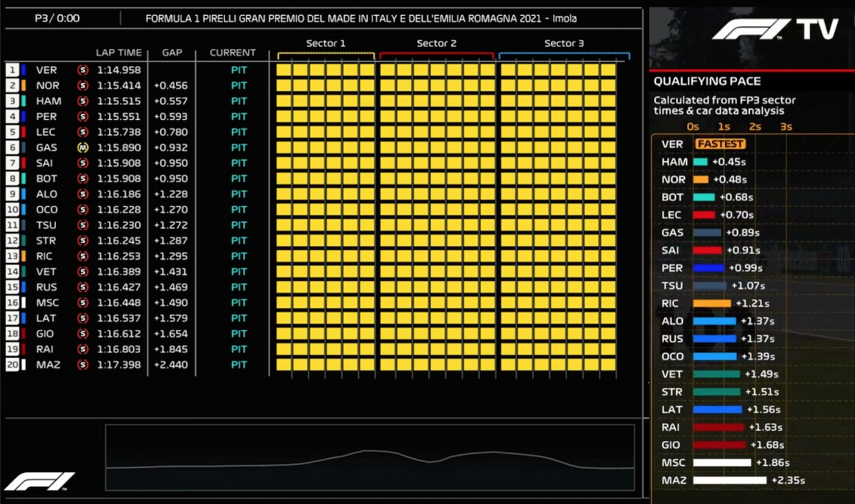855x504 pixels.
Task: Click the CURRENT column header
Action: pos(233,52)
